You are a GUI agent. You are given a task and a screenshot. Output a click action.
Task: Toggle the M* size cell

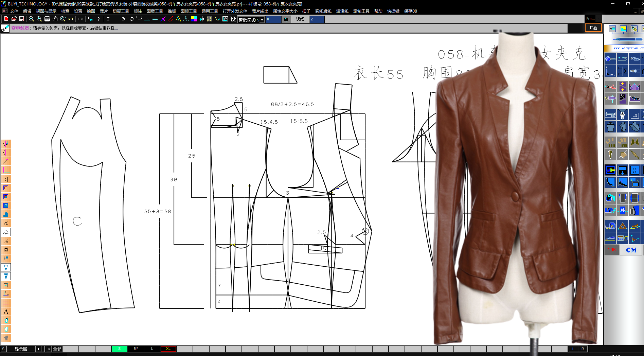[x=136, y=349]
